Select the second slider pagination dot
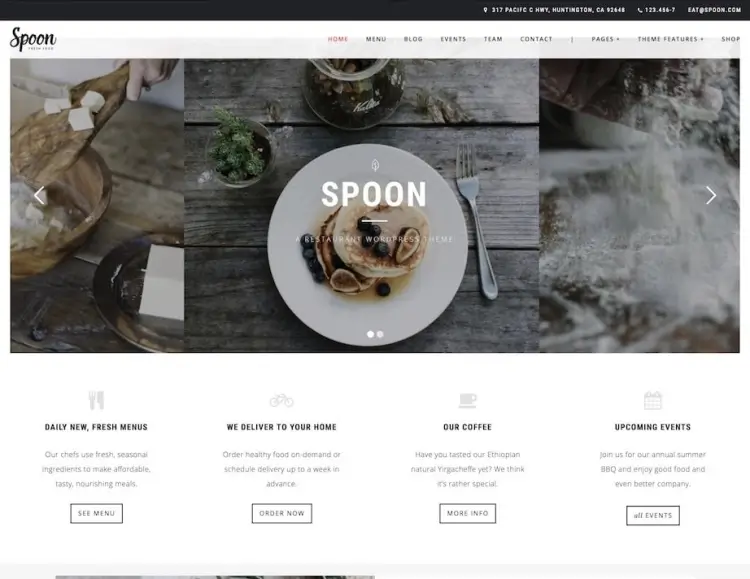Screen dimensions: 750x579 [x=380, y=334]
